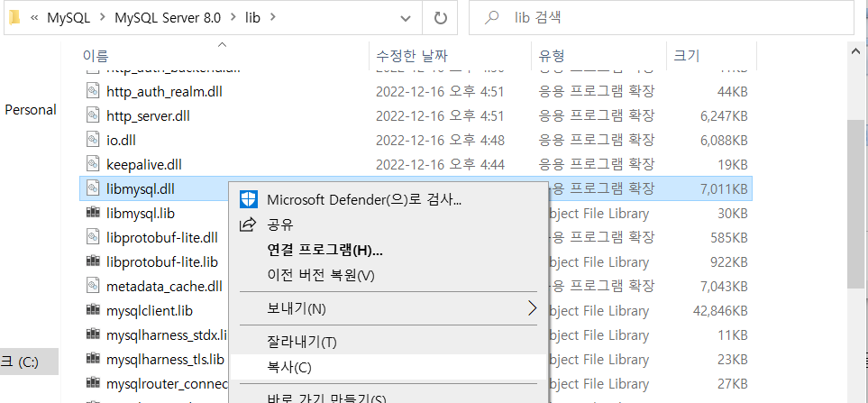This screenshot has height=403, width=868.
Task: Click the metadata_cache.dll file icon
Action: [x=93, y=286]
